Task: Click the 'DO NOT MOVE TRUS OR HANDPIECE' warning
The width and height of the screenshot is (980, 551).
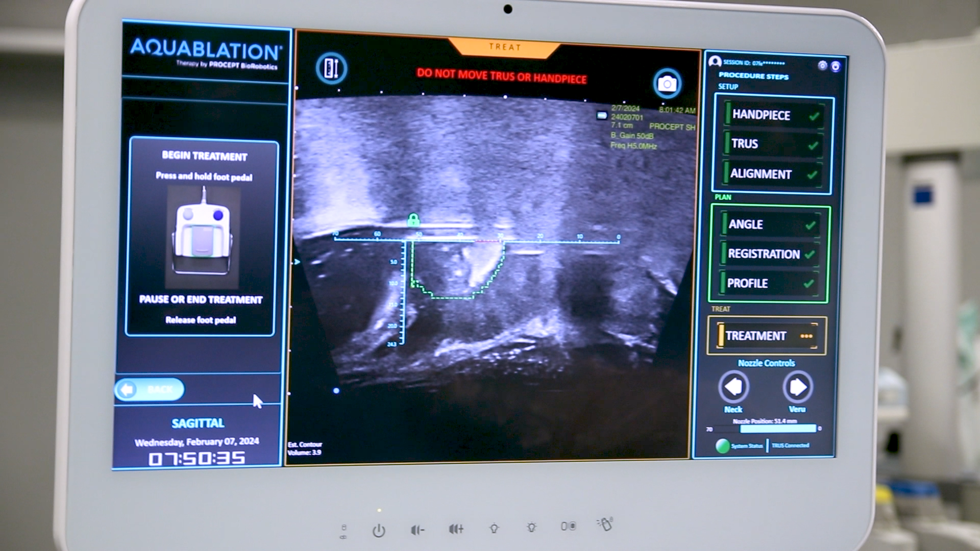Action: pos(502,76)
